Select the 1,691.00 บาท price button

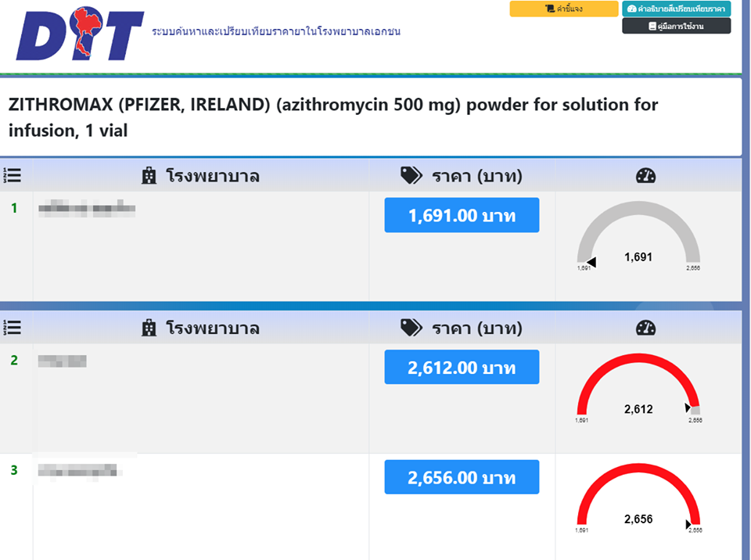pos(462,216)
